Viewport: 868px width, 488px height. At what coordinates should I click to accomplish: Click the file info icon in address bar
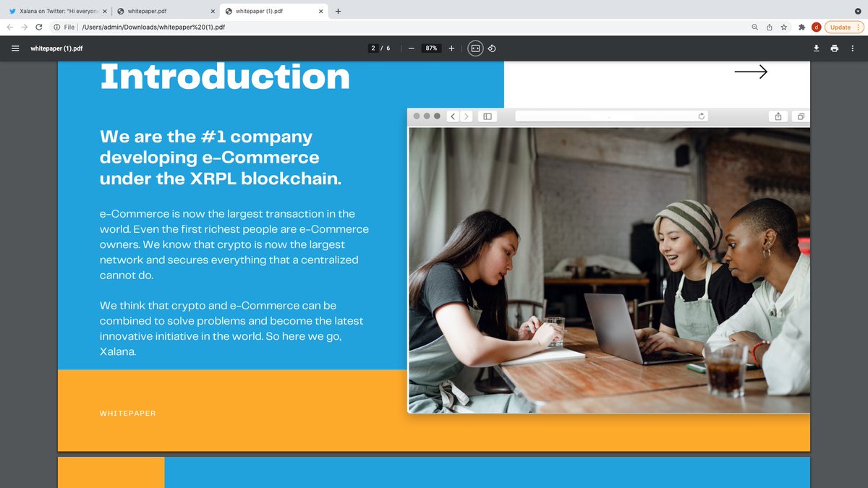click(56, 27)
